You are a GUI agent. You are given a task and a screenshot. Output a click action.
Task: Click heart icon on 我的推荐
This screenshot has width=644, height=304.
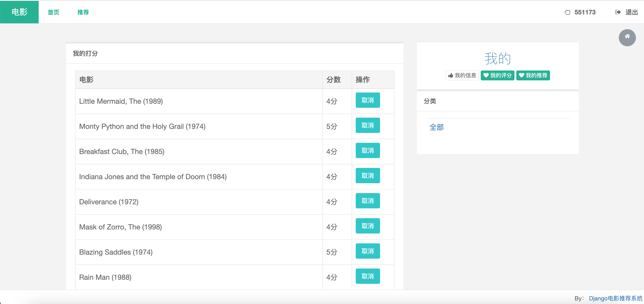tap(521, 75)
